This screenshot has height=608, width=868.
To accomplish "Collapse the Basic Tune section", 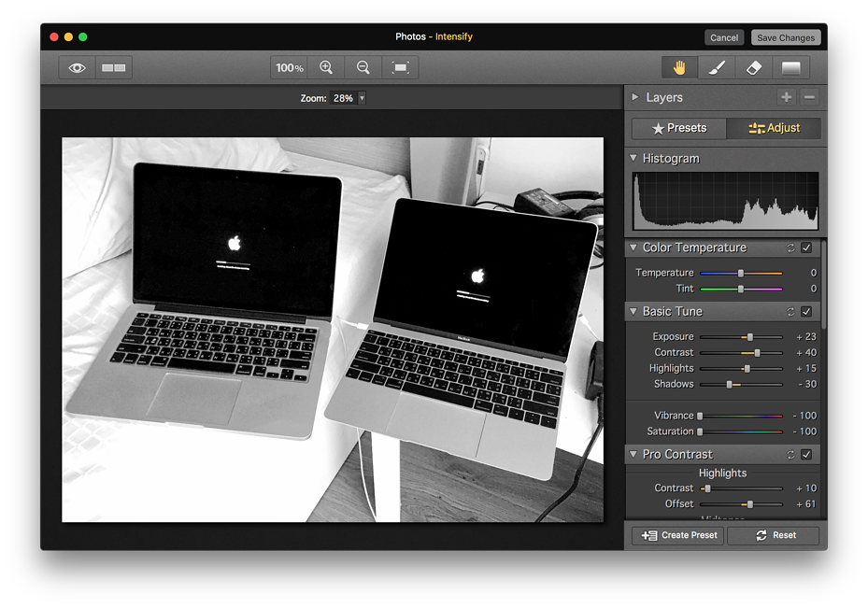I will 633,311.
